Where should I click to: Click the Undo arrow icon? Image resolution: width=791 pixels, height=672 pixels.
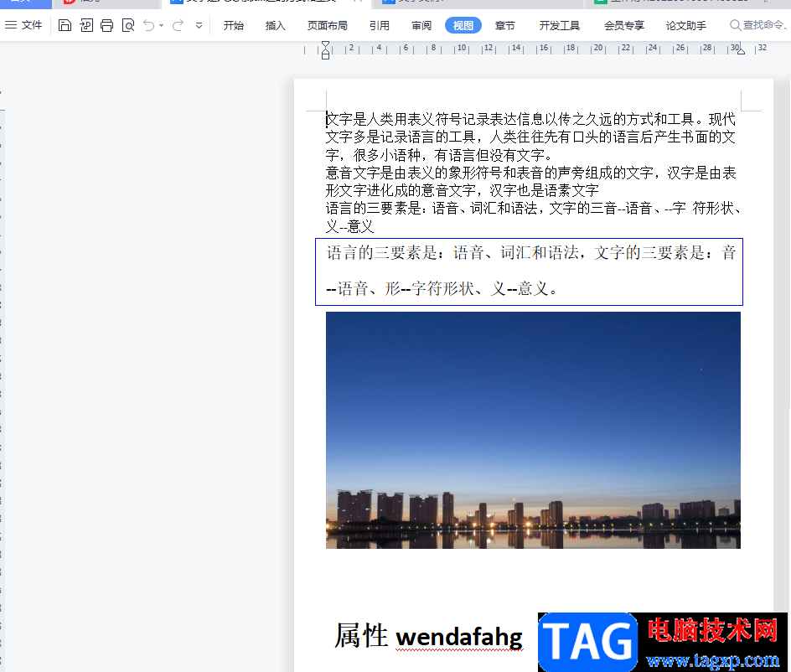pos(149,25)
